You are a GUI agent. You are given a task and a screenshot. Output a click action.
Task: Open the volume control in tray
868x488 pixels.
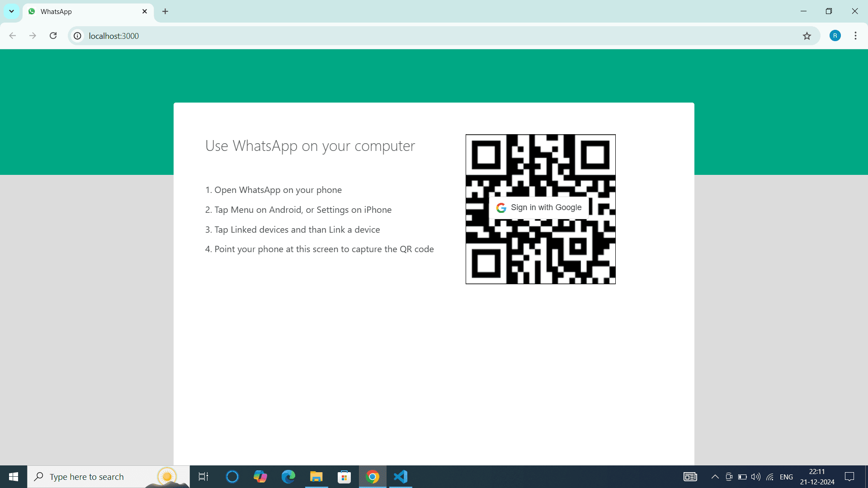tap(756, 477)
